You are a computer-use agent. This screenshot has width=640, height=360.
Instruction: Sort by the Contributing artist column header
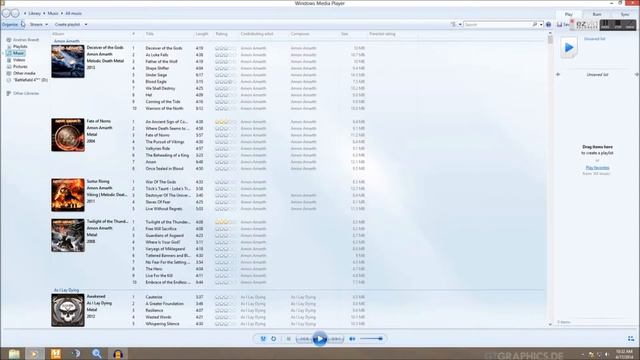pyautogui.click(x=257, y=34)
